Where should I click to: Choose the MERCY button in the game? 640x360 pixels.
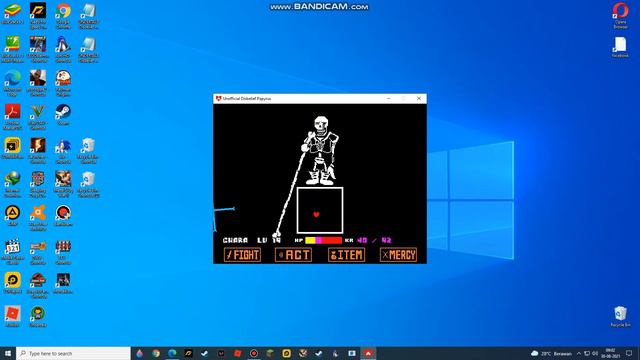tap(398, 255)
